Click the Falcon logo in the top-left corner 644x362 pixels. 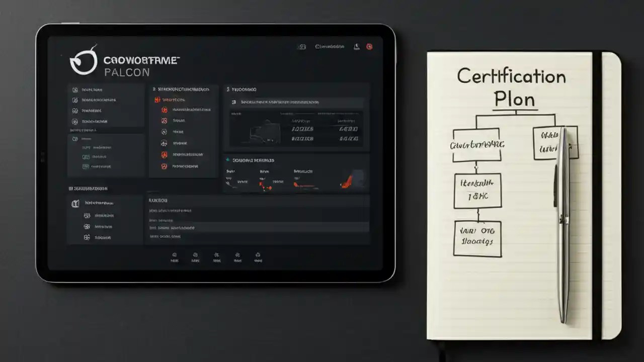click(x=84, y=60)
